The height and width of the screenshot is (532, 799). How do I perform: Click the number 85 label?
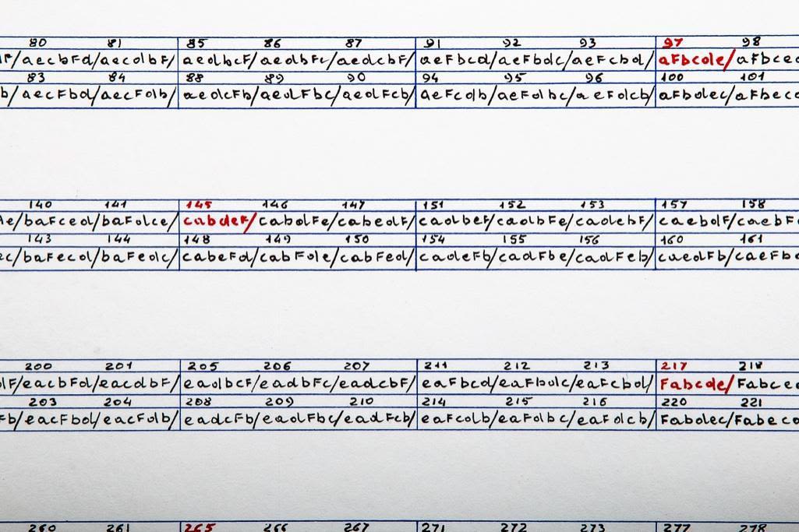click(196, 43)
